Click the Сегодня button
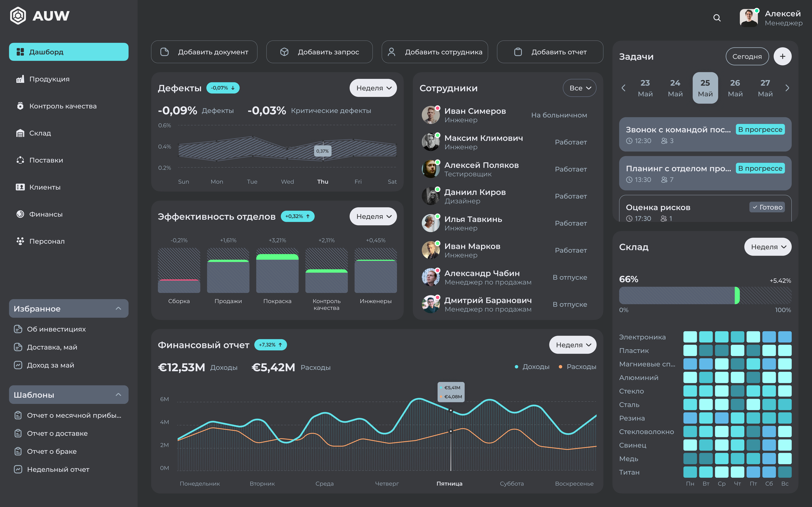 point(747,56)
